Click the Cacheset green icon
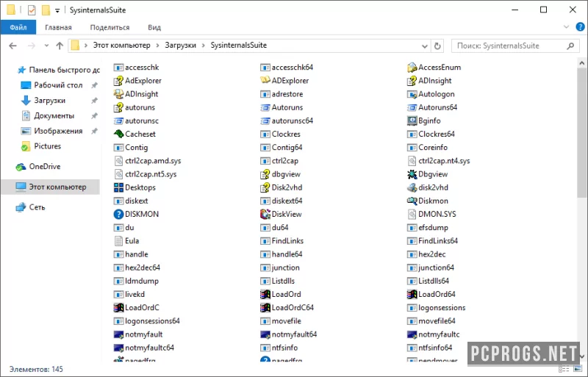Screen dimensions: 588x377 [x=118, y=134]
